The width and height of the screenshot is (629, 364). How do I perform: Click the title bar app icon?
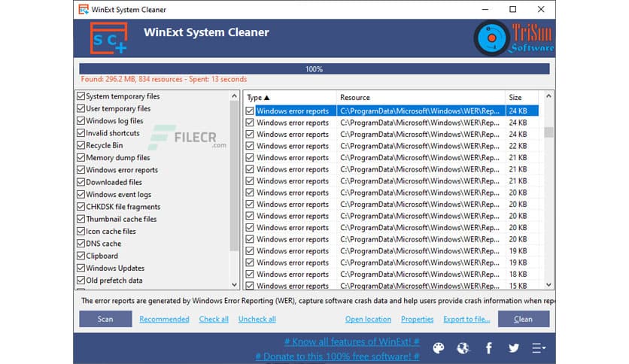(84, 9)
